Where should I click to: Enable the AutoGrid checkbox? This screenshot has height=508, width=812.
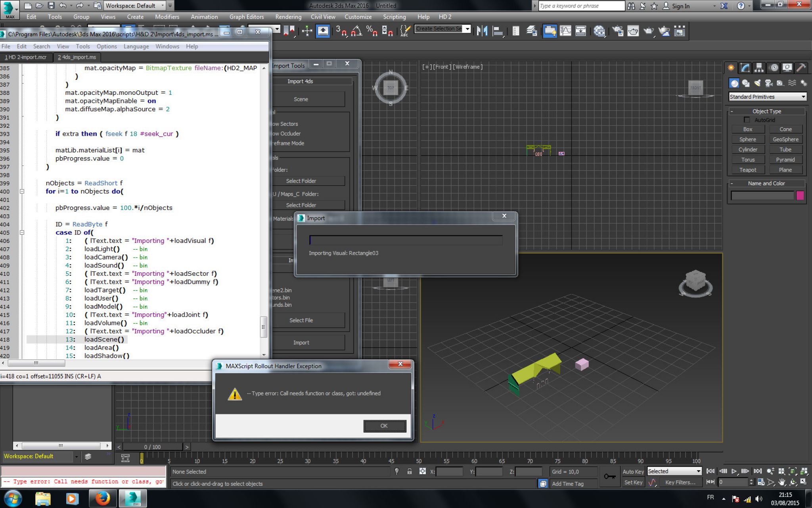[747, 120]
